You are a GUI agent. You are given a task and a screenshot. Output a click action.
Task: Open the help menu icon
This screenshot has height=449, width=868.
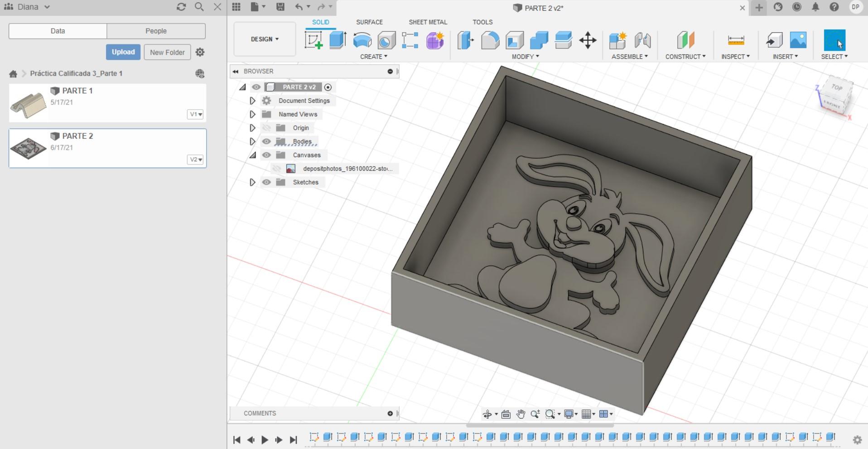pyautogui.click(x=834, y=7)
